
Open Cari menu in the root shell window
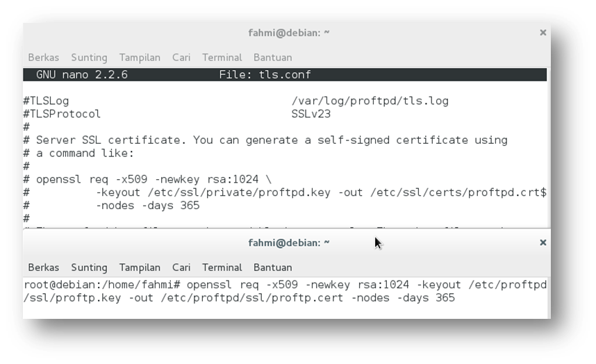pyautogui.click(x=181, y=267)
